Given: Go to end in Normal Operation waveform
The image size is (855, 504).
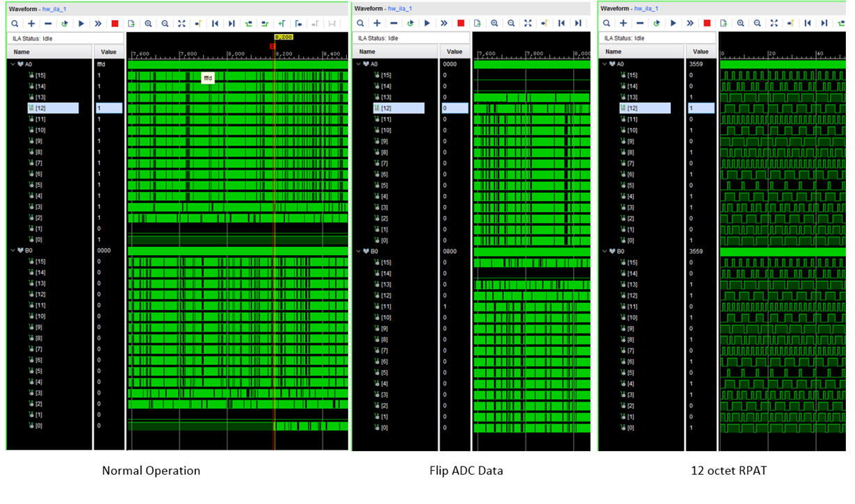Looking at the screenshot, I should 231,23.
